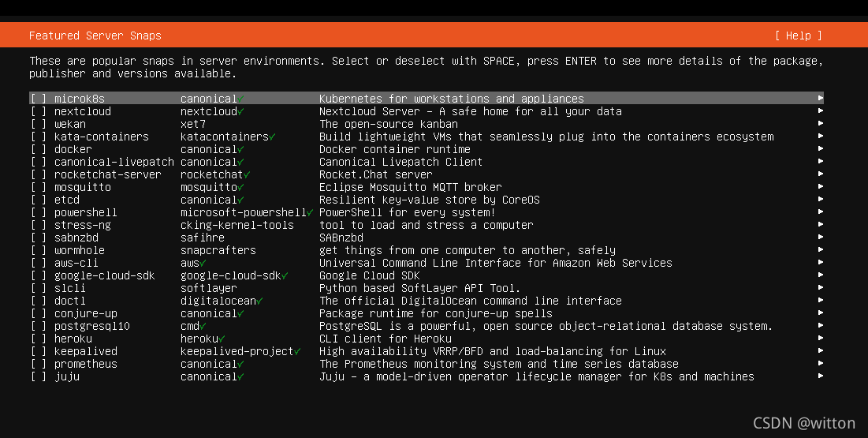Click the Eclipse Mosquitto MQTT broker description
Viewport: 868px width, 438px height.
click(410, 187)
